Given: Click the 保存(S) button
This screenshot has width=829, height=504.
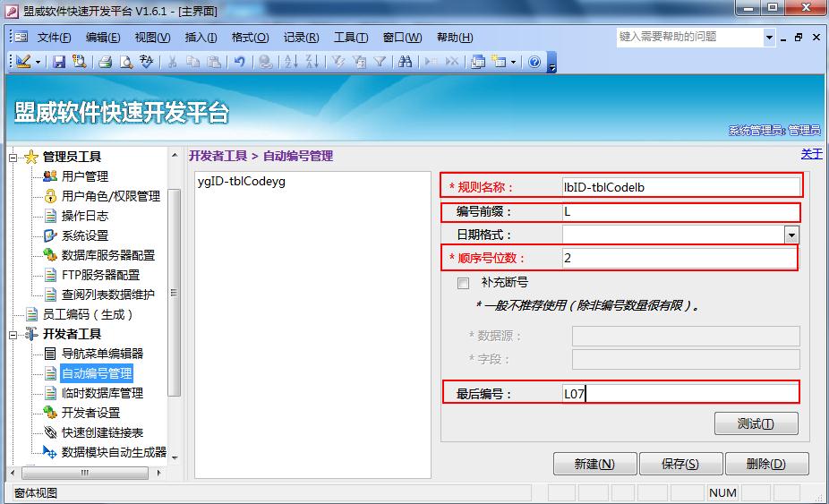Looking at the screenshot, I should click(x=681, y=464).
